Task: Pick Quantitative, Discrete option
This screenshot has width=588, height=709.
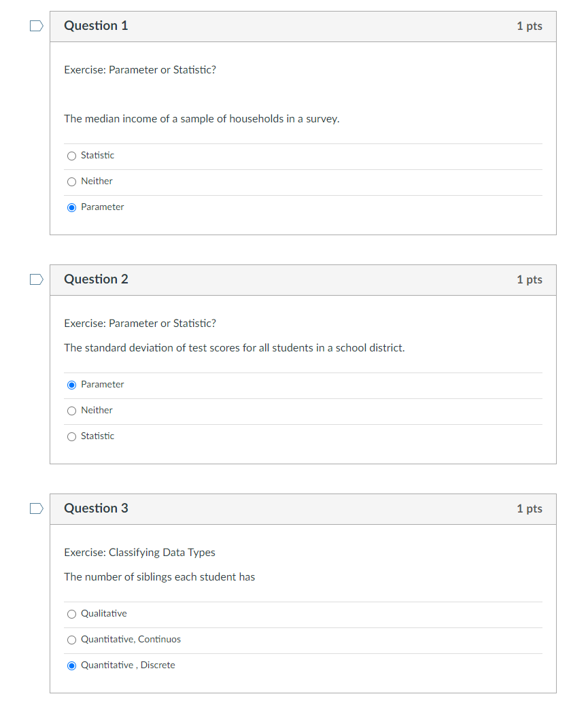Action: (x=71, y=665)
